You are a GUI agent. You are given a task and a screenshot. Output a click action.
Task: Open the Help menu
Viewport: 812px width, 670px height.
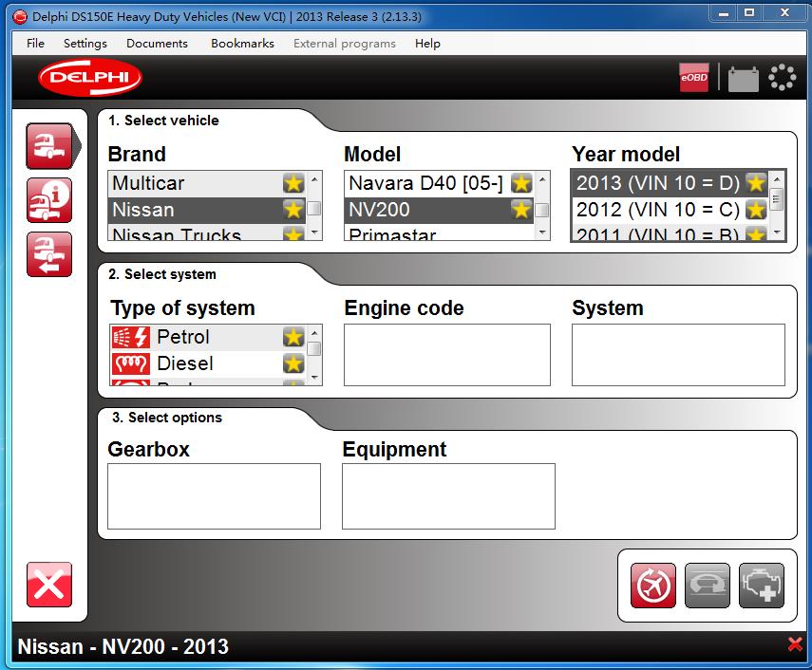pos(427,44)
